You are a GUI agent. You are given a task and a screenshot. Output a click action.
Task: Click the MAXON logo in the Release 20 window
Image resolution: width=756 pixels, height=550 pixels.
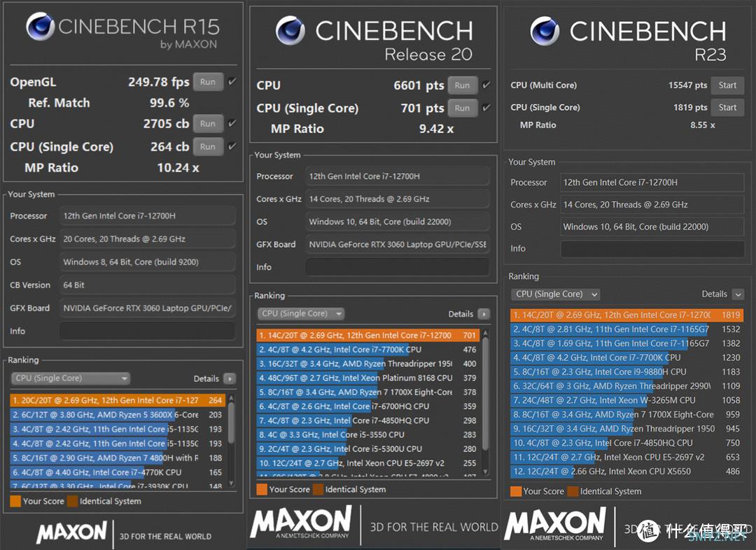click(x=301, y=521)
